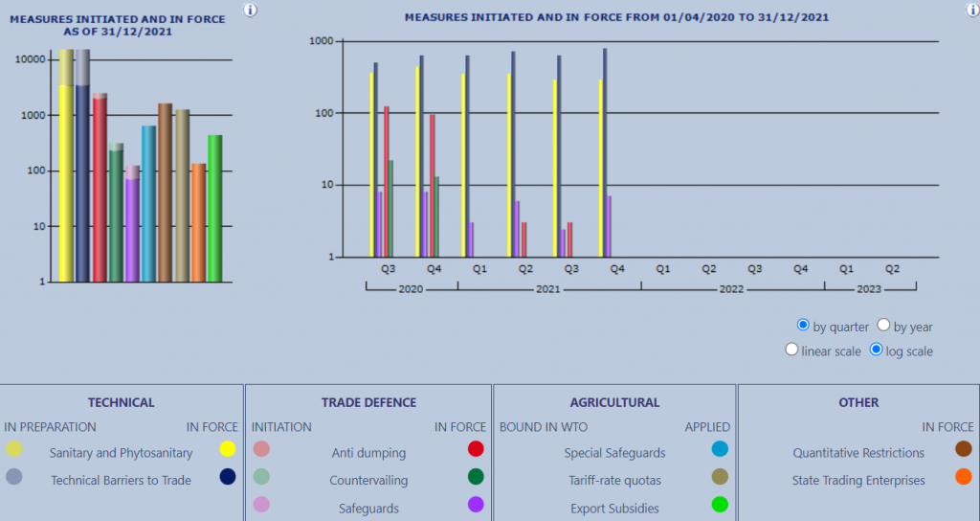The width and height of the screenshot is (980, 521).
Task: Click the AGRICULTURAL panel heading
Action: (615, 403)
